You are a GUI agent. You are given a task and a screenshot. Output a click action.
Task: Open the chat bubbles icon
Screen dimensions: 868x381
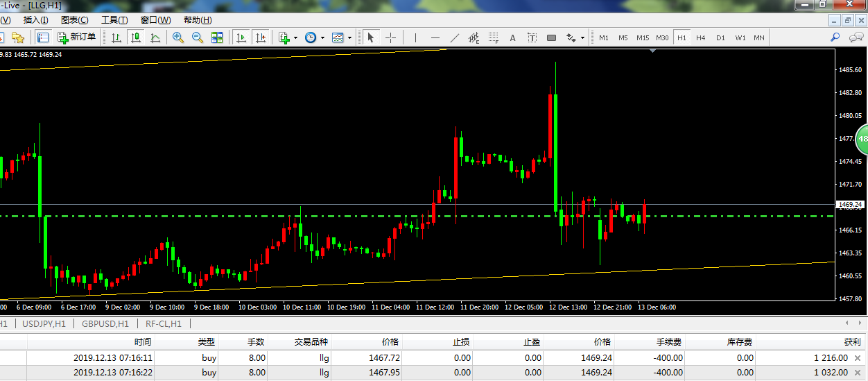tap(857, 37)
